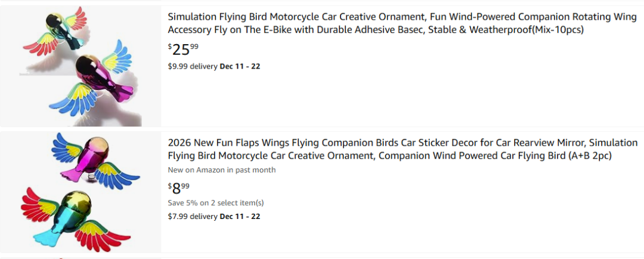Click the pink bird in the first product image
The image size is (644, 259).
106,79
